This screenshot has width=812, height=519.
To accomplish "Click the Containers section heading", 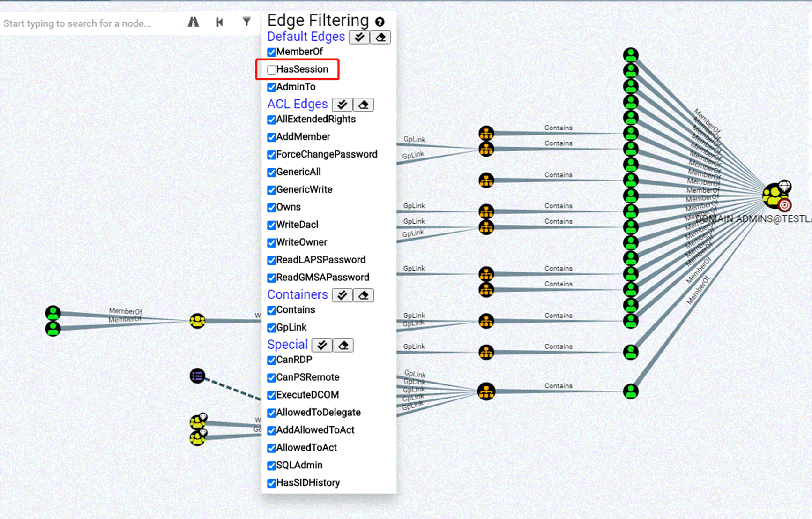I will coord(297,294).
